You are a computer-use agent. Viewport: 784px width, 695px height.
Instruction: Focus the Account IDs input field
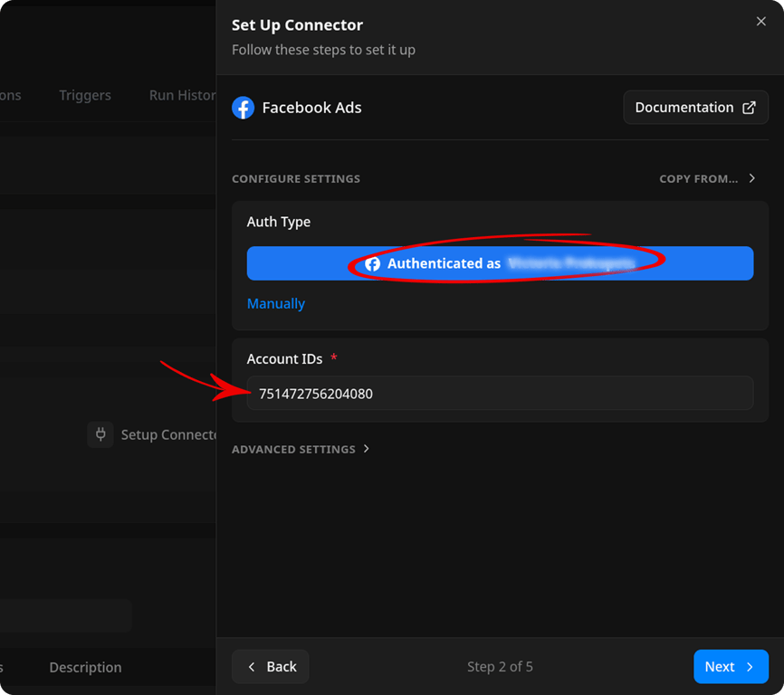[x=500, y=394]
